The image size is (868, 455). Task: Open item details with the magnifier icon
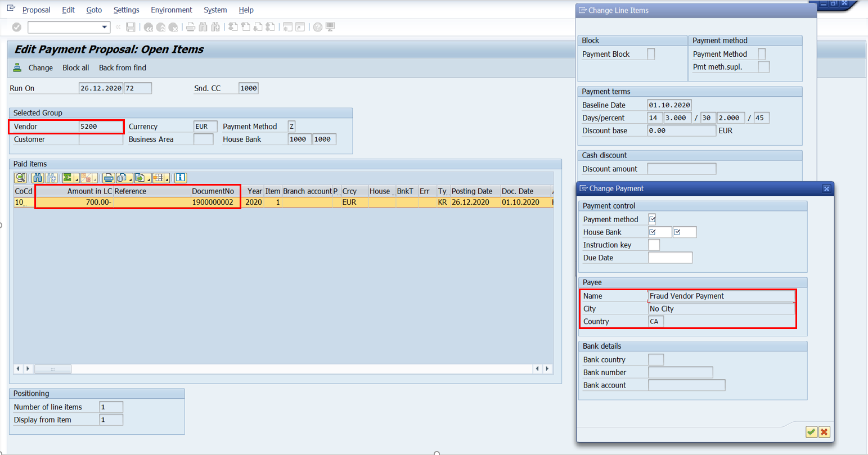click(x=21, y=178)
